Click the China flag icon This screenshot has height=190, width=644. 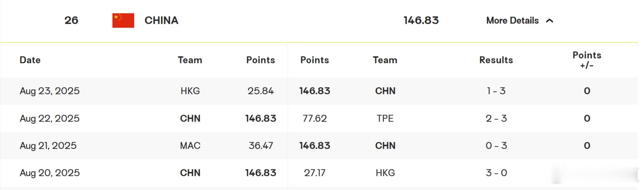click(x=123, y=20)
